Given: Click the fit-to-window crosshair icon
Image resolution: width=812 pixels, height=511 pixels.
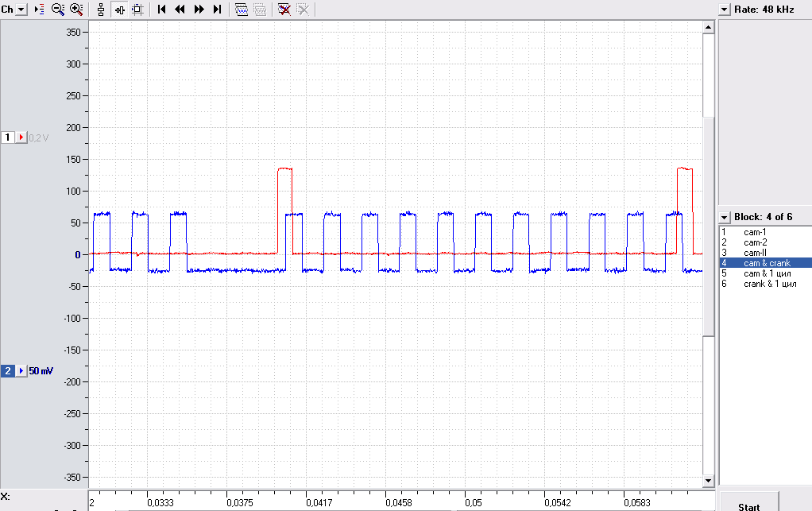Looking at the screenshot, I should [x=137, y=10].
